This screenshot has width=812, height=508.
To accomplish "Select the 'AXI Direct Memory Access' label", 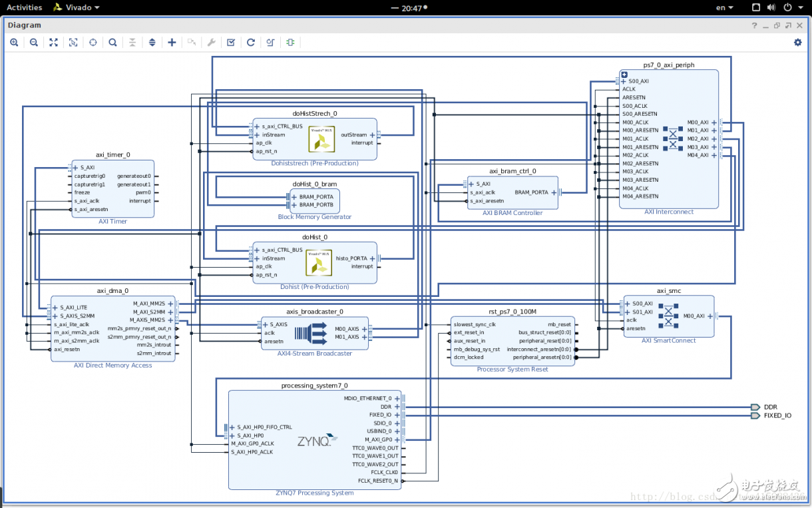I will [113, 366].
